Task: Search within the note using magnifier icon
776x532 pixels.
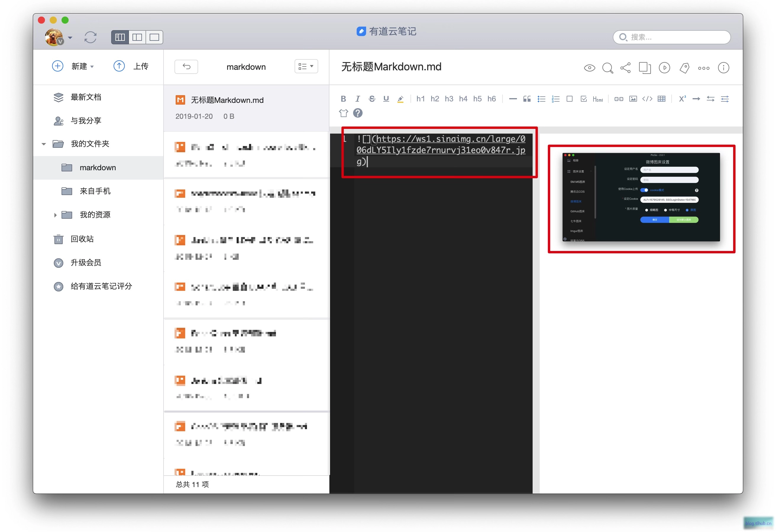Action: coord(608,68)
